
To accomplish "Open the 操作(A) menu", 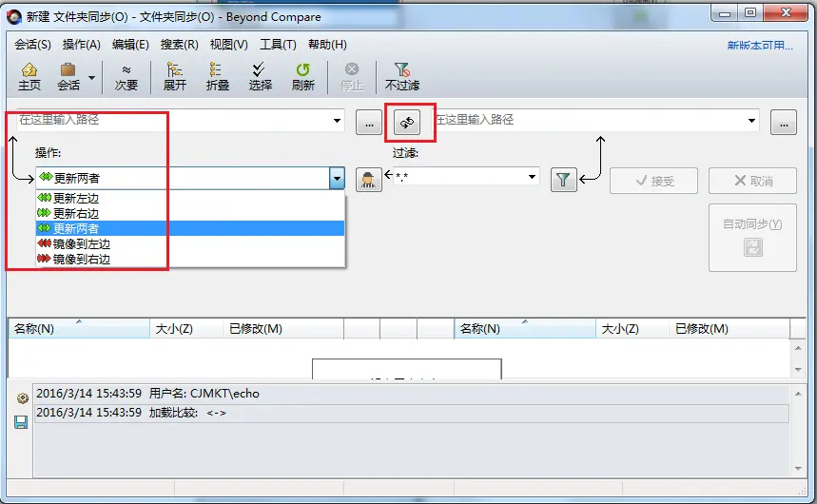I will (81, 45).
